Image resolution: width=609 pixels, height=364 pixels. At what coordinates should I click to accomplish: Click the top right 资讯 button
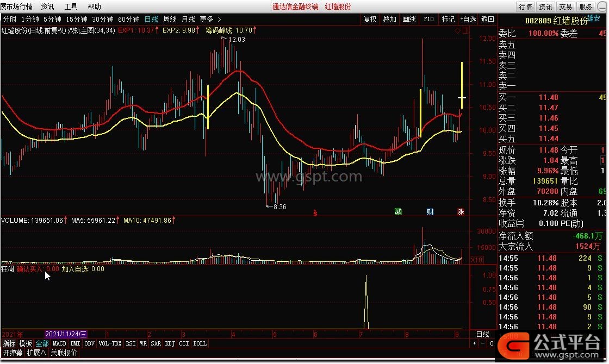545,7
